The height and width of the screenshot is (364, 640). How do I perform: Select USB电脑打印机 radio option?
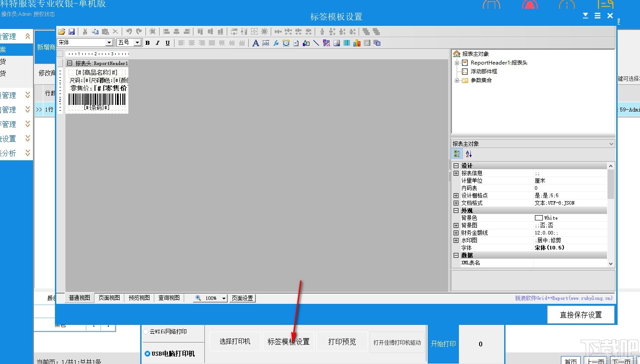147,353
